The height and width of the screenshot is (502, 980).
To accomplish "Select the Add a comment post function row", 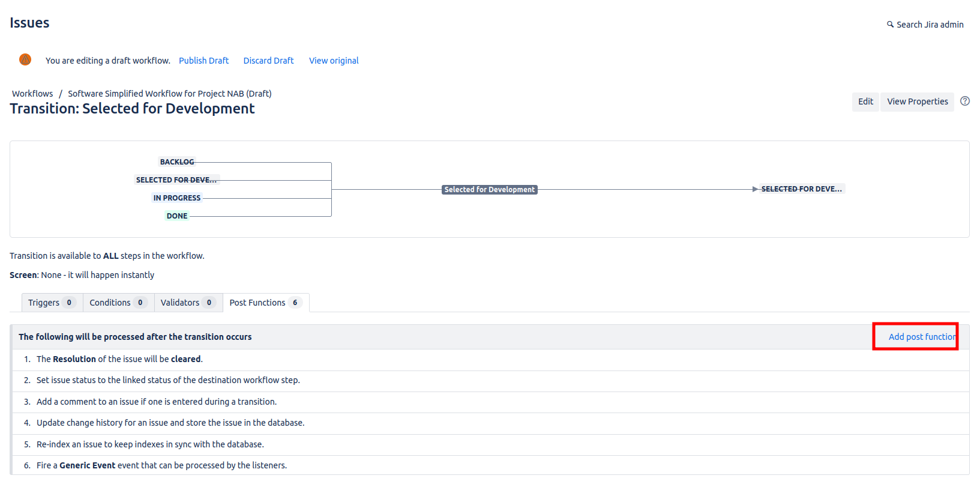I will pyautogui.click(x=490, y=402).
